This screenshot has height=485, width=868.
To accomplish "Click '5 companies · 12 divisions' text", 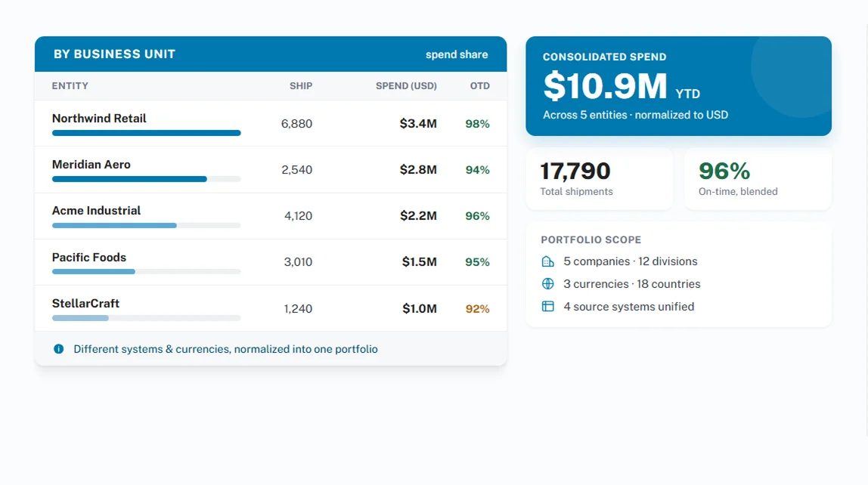I will (x=631, y=261).
